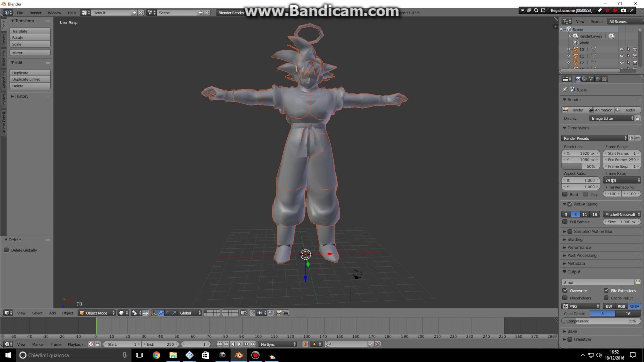Open the Global orientation dropdown
Viewport: 644px width, 362px height.
click(x=190, y=313)
